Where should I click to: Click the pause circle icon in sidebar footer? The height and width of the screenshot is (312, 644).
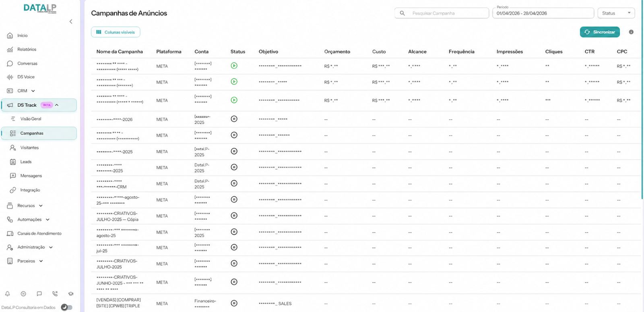[23, 294]
